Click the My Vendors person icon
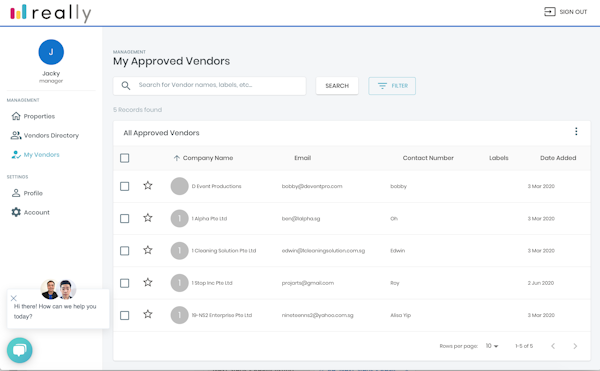The height and width of the screenshot is (371, 600). 16,155
